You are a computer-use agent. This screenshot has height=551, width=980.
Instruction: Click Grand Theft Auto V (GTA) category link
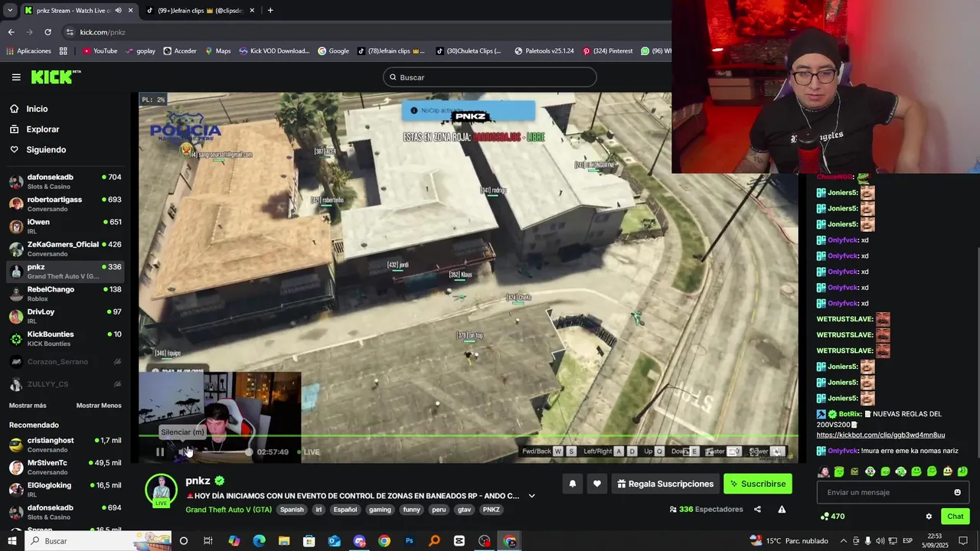pyautogui.click(x=228, y=510)
